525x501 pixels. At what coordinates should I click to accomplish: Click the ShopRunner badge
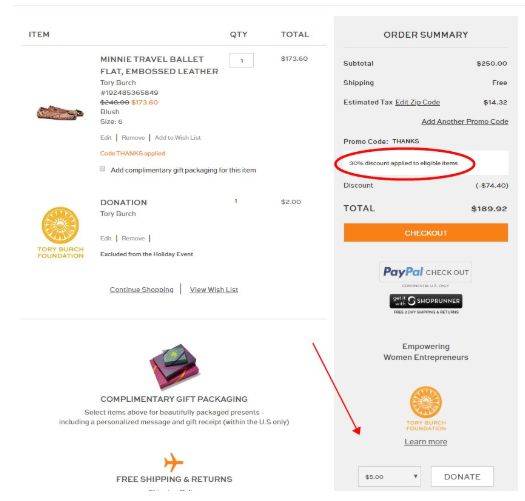[x=426, y=301]
